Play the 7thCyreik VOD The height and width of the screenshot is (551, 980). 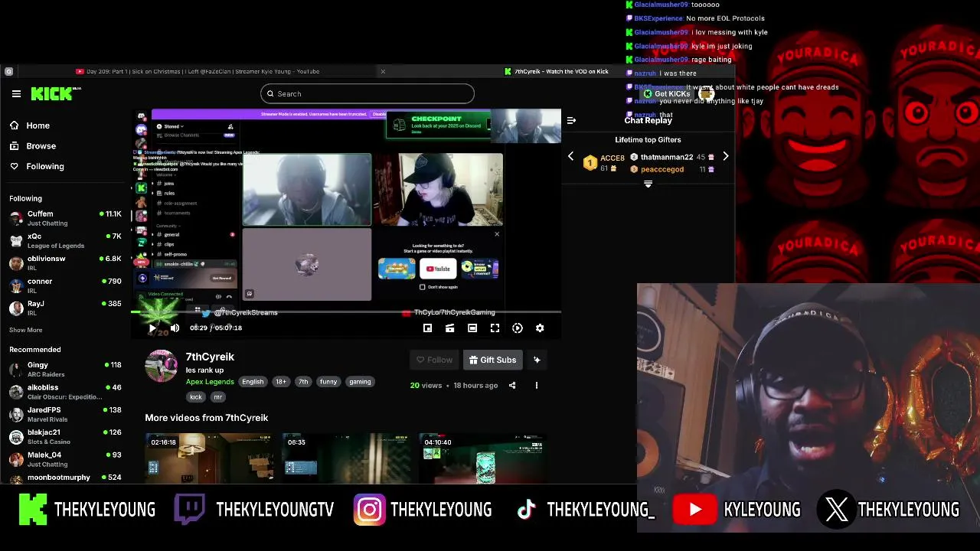(152, 328)
